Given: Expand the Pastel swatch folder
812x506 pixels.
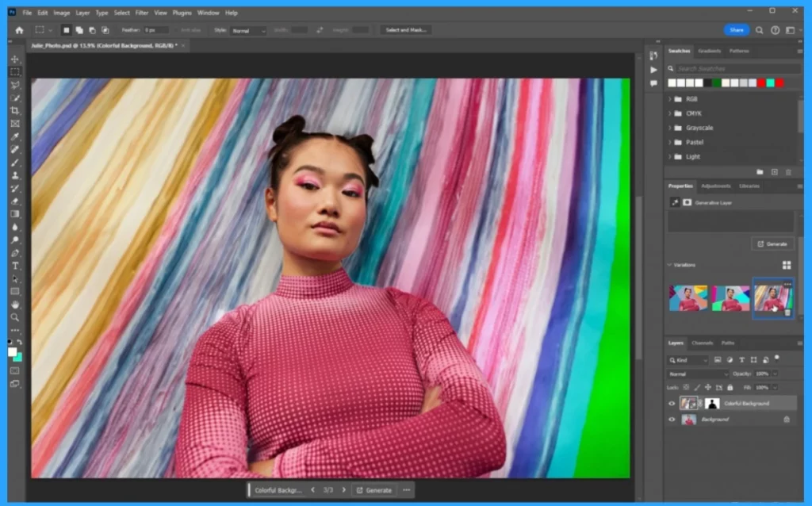Looking at the screenshot, I should tap(669, 143).
